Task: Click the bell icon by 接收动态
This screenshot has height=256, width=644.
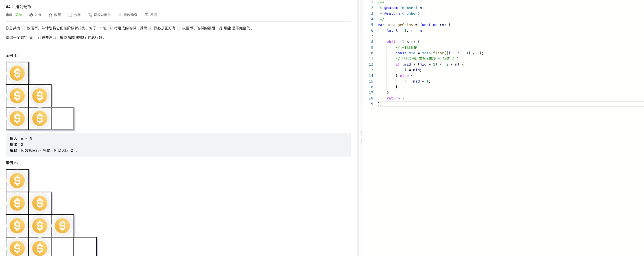Action: click(x=120, y=15)
